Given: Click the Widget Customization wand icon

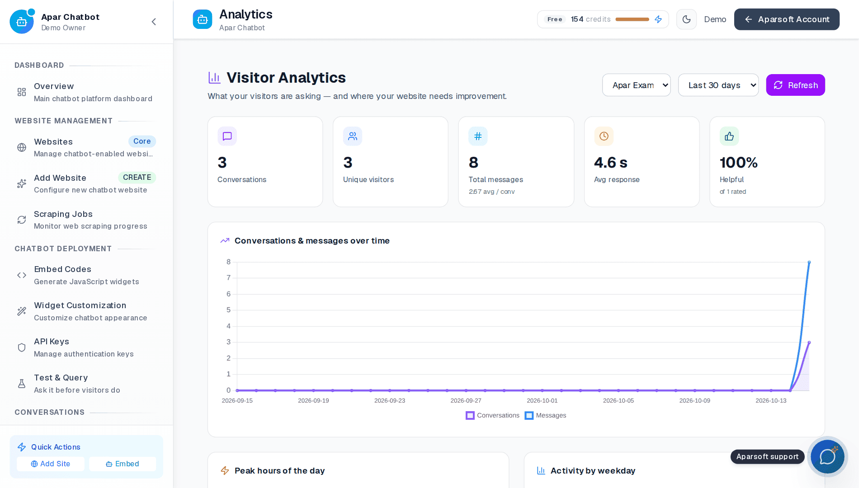Looking at the screenshot, I should coord(22,311).
